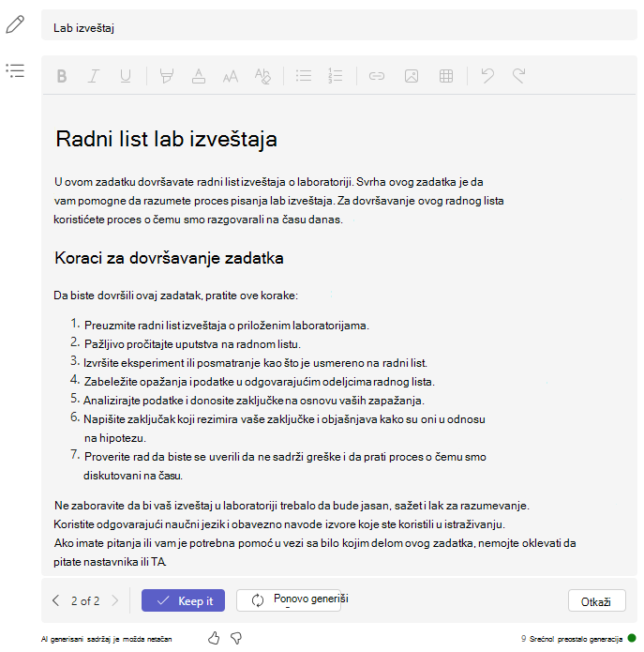Click the 2 of 2 version counter
Screen dimensions: 644x652
[85, 600]
